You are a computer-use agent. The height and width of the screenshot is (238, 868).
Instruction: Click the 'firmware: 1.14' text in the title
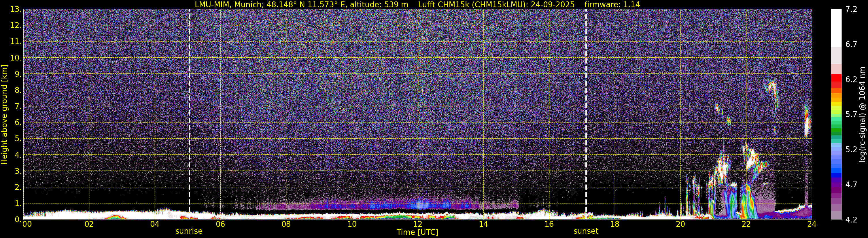[x=612, y=4]
